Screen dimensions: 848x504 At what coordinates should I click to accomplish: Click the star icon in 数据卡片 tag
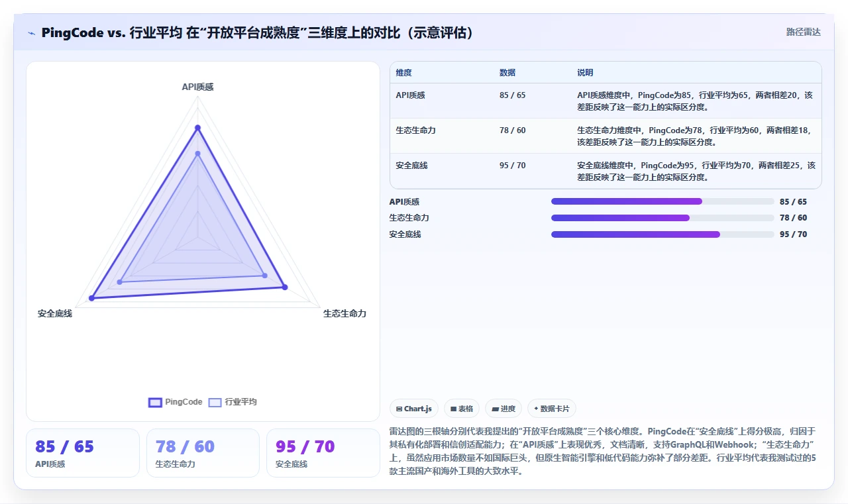point(535,409)
